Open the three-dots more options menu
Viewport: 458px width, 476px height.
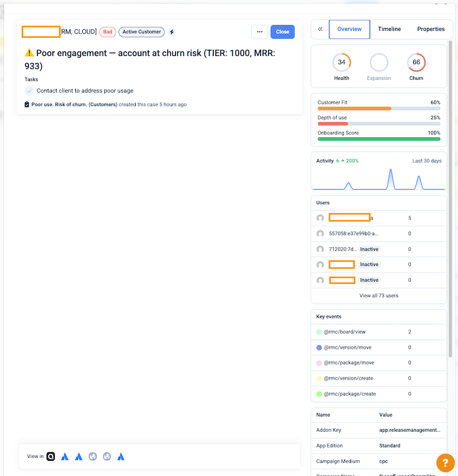[x=260, y=32]
